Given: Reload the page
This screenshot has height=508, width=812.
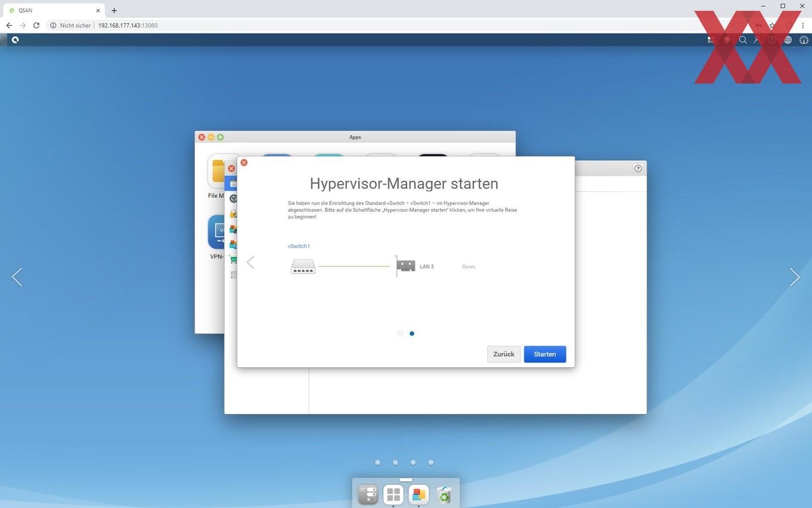Looking at the screenshot, I should click(36, 25).
